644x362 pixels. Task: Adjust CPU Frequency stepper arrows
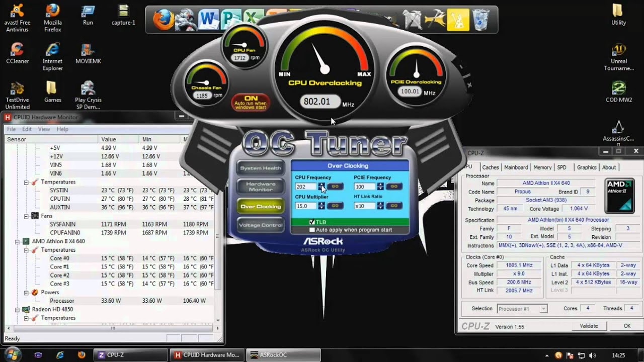coord(322,187)
